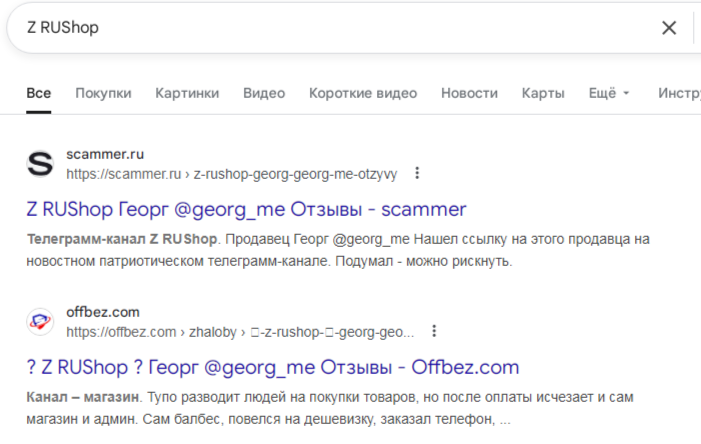The height and width of the screenshot is (444, 701).
Task: Open three-dot options for the scammer.ru result
Action: 417,174
